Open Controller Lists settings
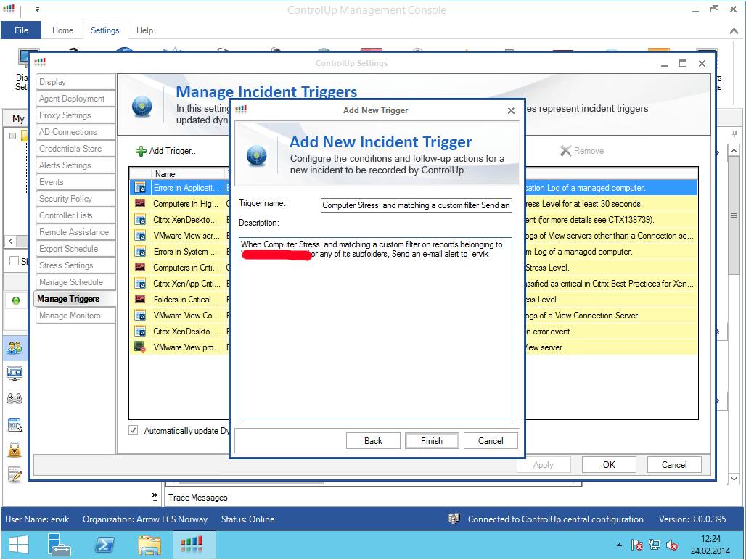This screenshot has height=560, width=746. click(75, 215)
